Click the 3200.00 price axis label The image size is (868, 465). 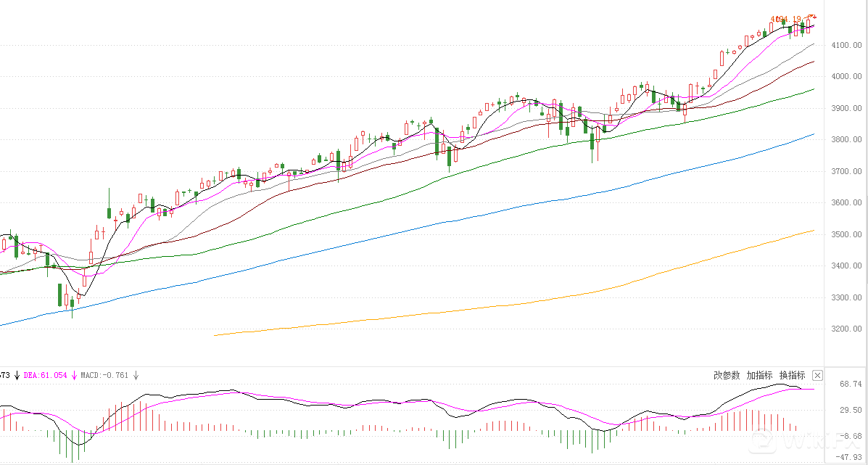click(847, 329)
